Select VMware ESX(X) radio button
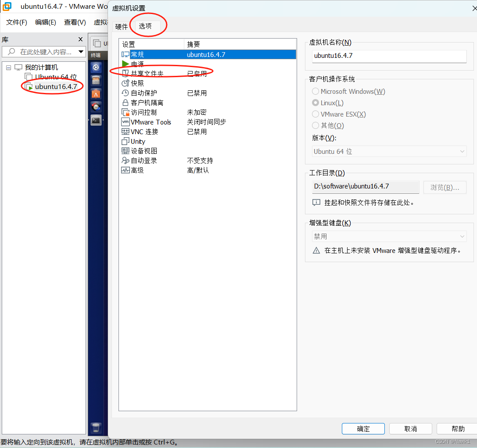The width and height of the screenshot is (477, 448). click(316, 114)
